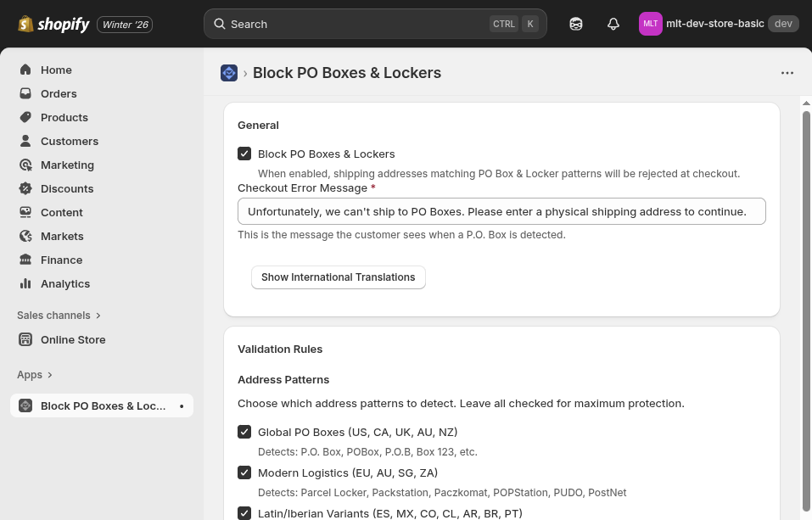Select the Analytics bar-chart icon in sidebar
Image resolution: width=812 pixels, height=520 pixels.
(x=25, y=283)
